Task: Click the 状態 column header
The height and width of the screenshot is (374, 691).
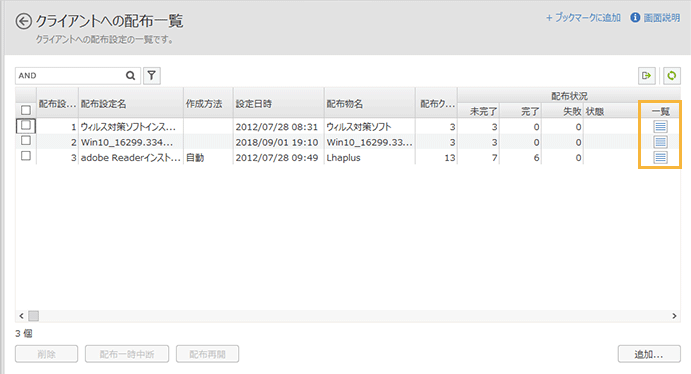Action: pos(610,111)
